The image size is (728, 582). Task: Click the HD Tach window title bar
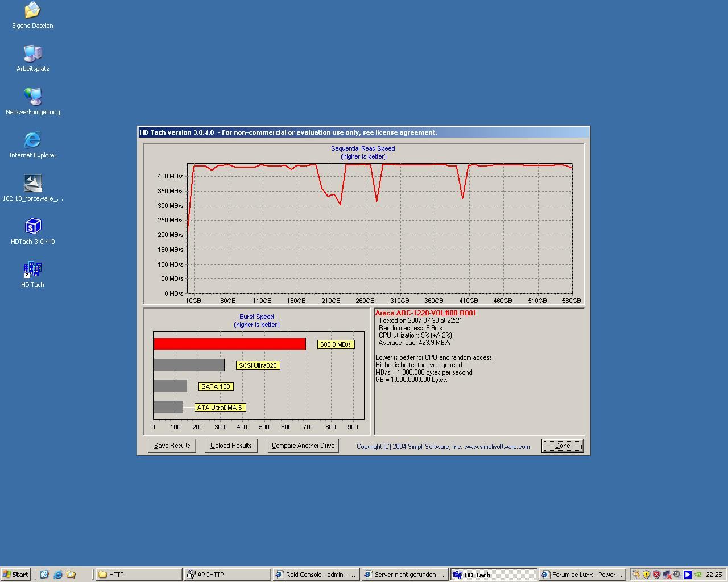(x=364, y=132)
